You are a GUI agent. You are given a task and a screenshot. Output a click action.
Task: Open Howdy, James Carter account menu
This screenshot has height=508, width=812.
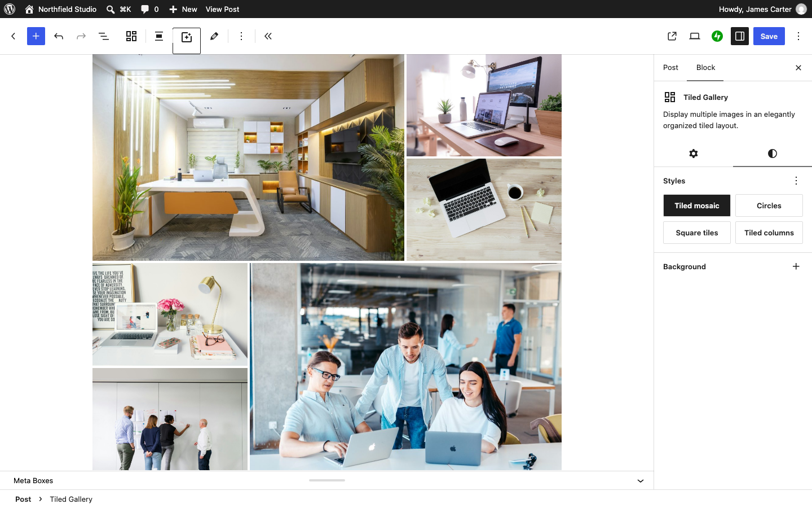pos(762,9)
